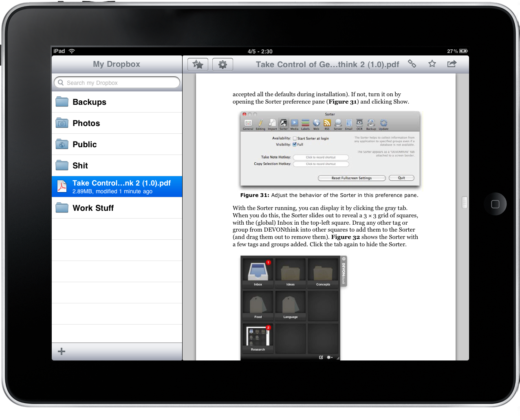Tap the plus add button

coord(62,351)
